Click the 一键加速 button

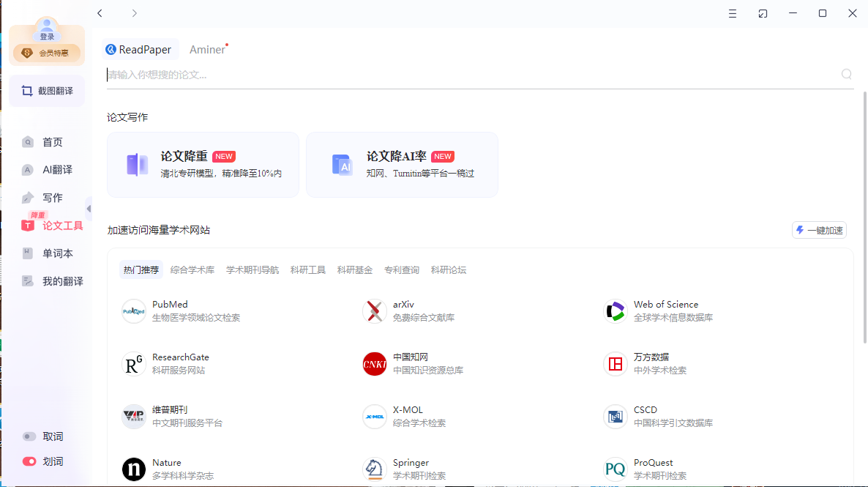(819, 230)
